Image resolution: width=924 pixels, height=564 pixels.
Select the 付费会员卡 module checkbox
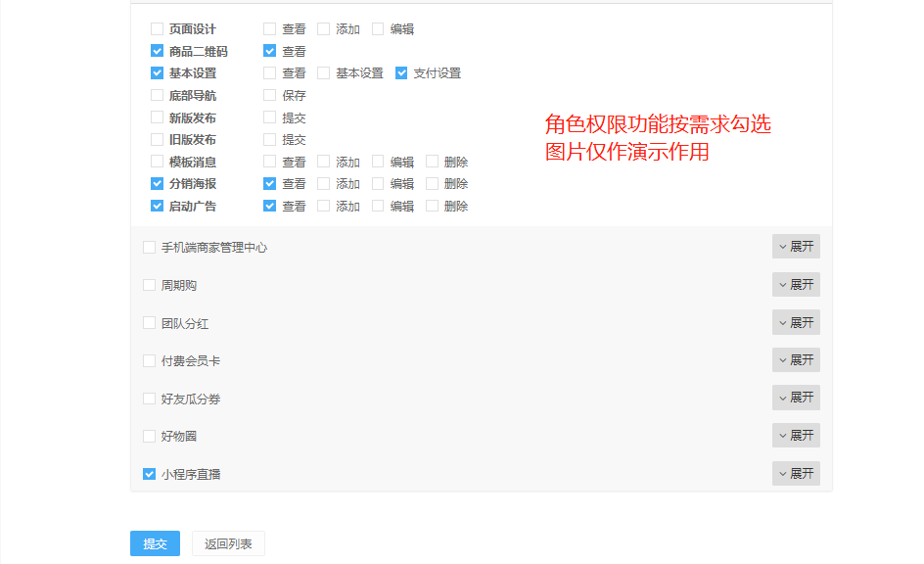click(149, 360)
